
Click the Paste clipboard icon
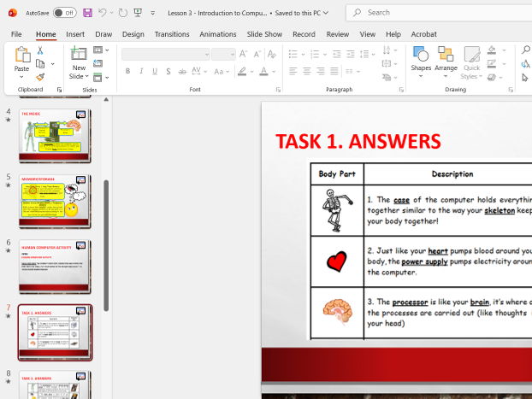click(22, 54)
